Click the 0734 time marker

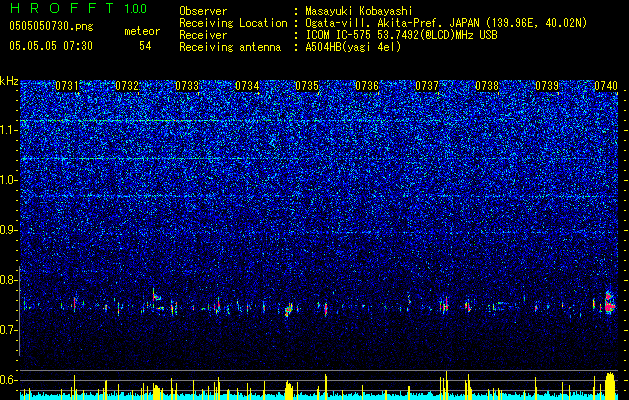(247, 86)
